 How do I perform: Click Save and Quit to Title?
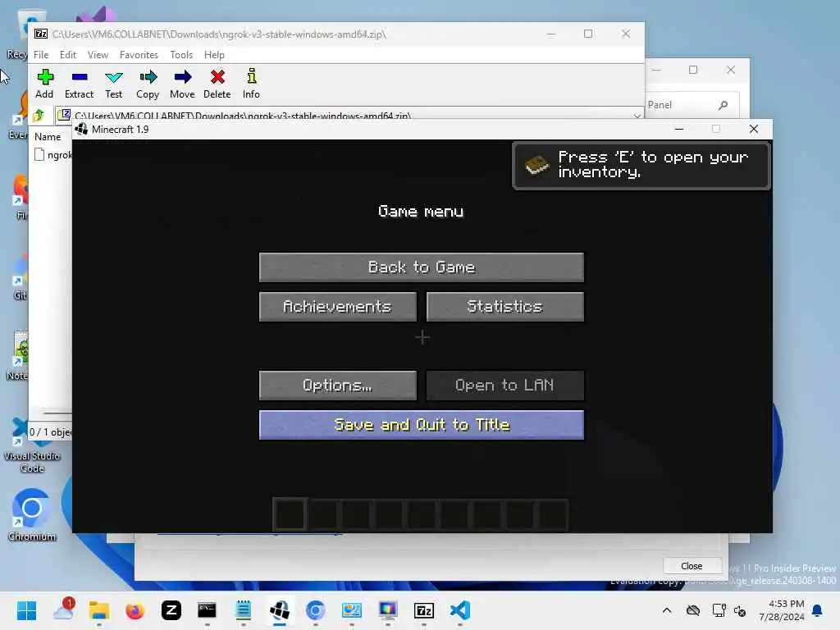pyautogui.click(x=422, y=425)
